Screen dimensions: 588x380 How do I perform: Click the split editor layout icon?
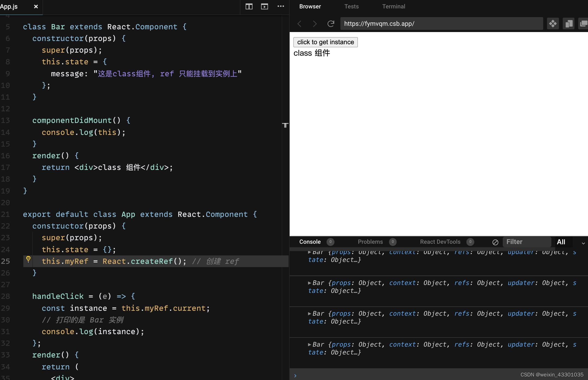pos(249,6)
